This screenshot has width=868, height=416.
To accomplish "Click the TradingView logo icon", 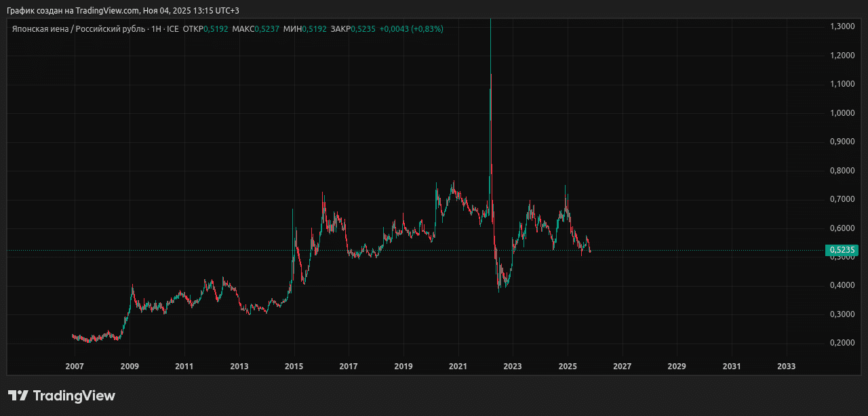I will coord(18,396).
